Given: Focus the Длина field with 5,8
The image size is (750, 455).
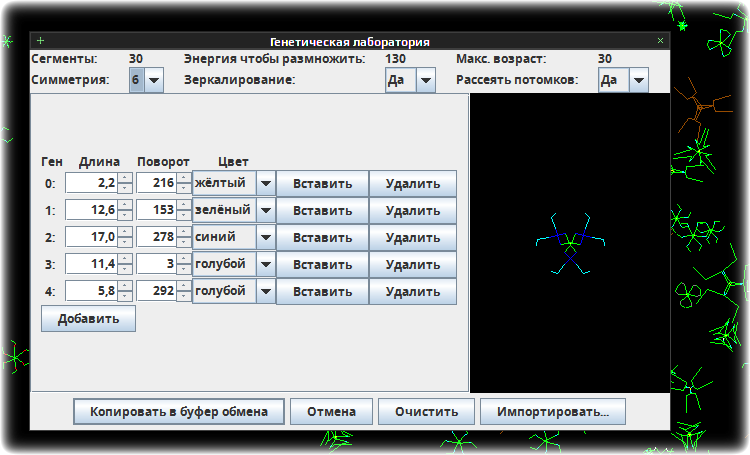Looking at the screenshot, I should 91,291.
